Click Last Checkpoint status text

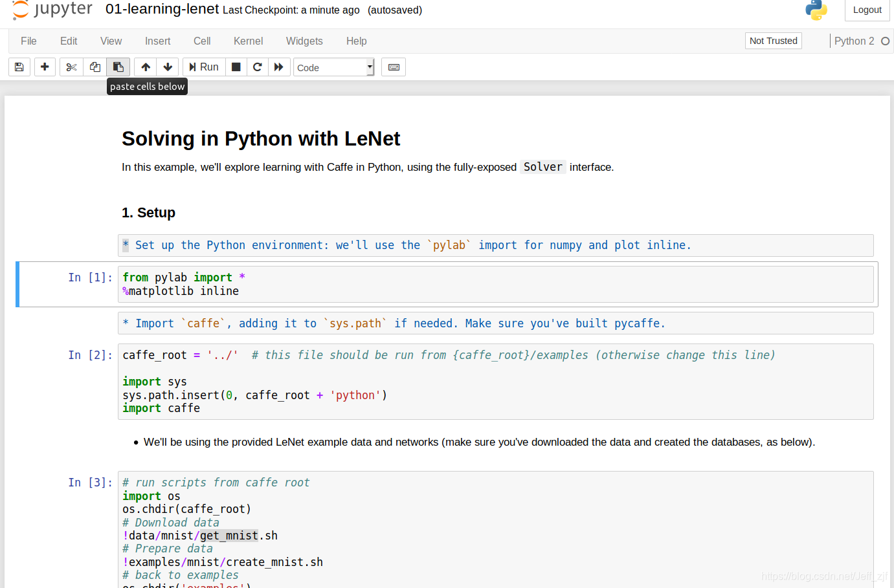(x=291, y=10)
